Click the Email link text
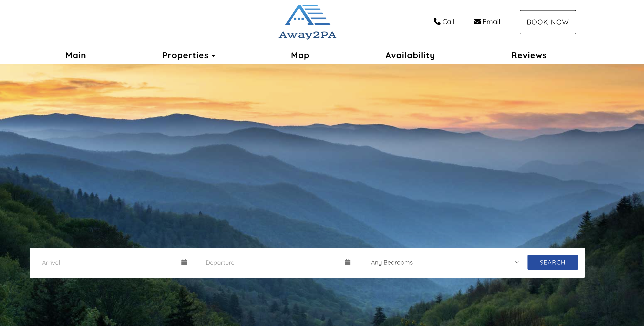644x326 pixels. [x=491, y=22]
